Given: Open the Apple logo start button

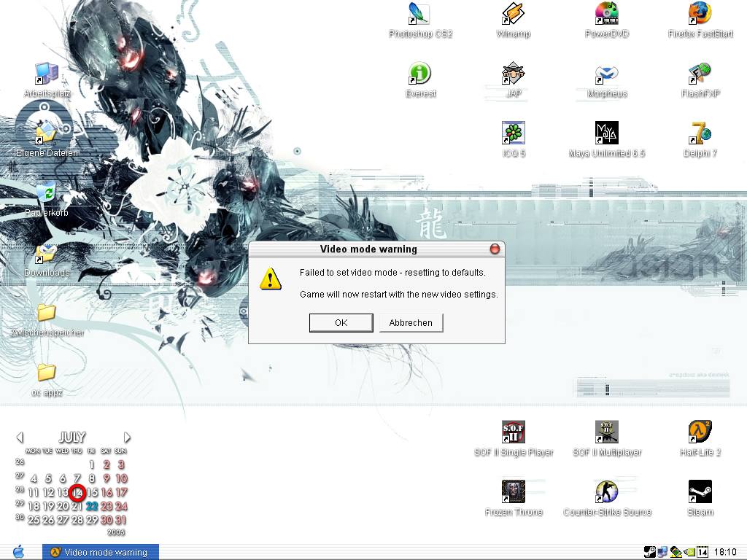Looking at the screenshot, I should (x=18, y=552).
